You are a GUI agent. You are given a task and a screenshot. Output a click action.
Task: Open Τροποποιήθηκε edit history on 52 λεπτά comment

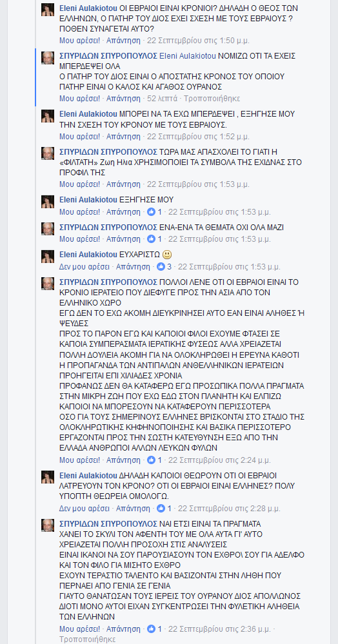coord(212,99)
